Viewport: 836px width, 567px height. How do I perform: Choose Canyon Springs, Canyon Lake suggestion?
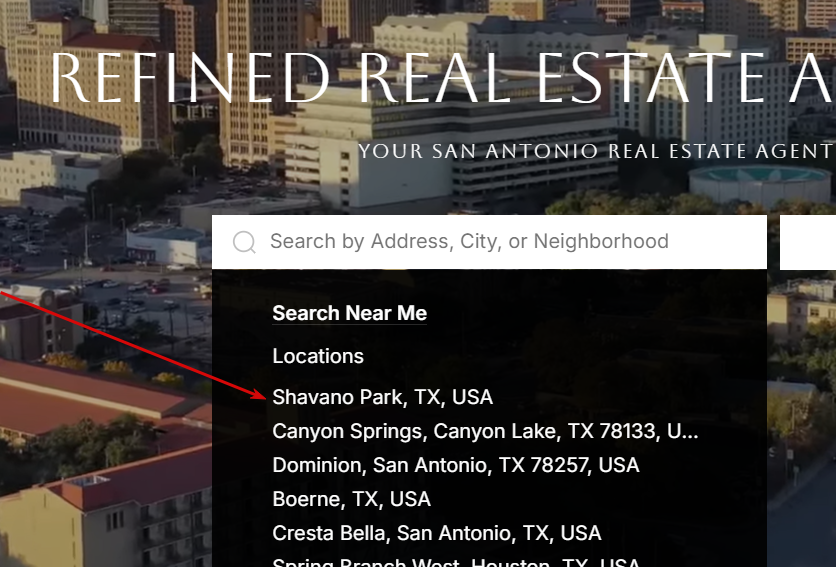tap(485, 431)
